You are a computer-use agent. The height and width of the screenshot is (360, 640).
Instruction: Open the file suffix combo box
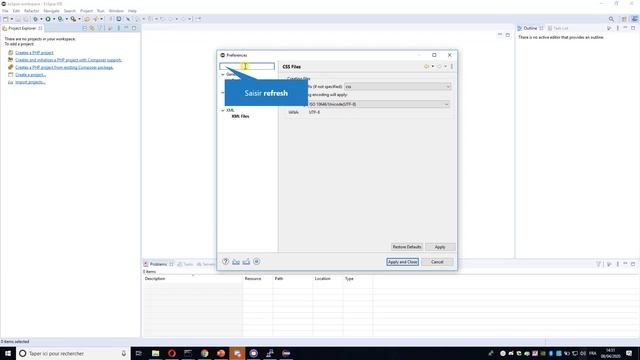pos(398,87)
